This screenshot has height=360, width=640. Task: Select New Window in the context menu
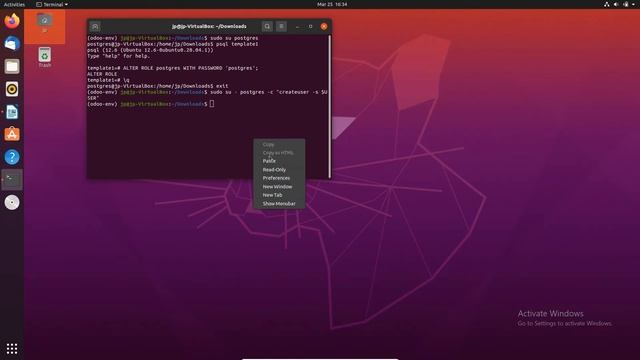tap(279, 187)
